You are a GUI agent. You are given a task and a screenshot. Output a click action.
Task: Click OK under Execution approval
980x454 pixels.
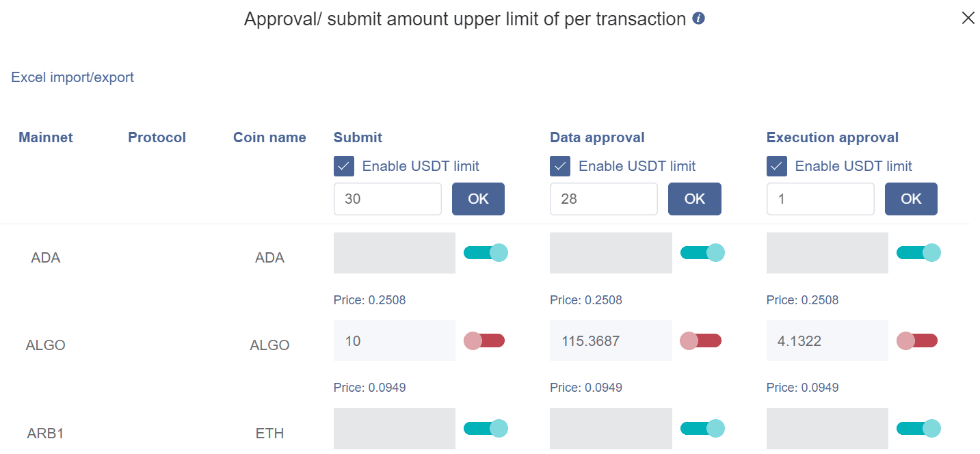coord(911,198)
